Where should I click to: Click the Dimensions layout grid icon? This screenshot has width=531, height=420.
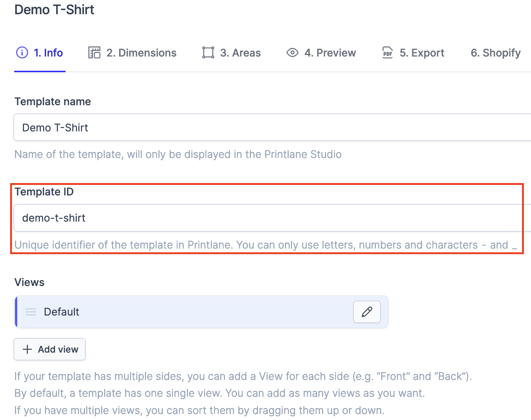pyautogui.click(x=94, y=53)
